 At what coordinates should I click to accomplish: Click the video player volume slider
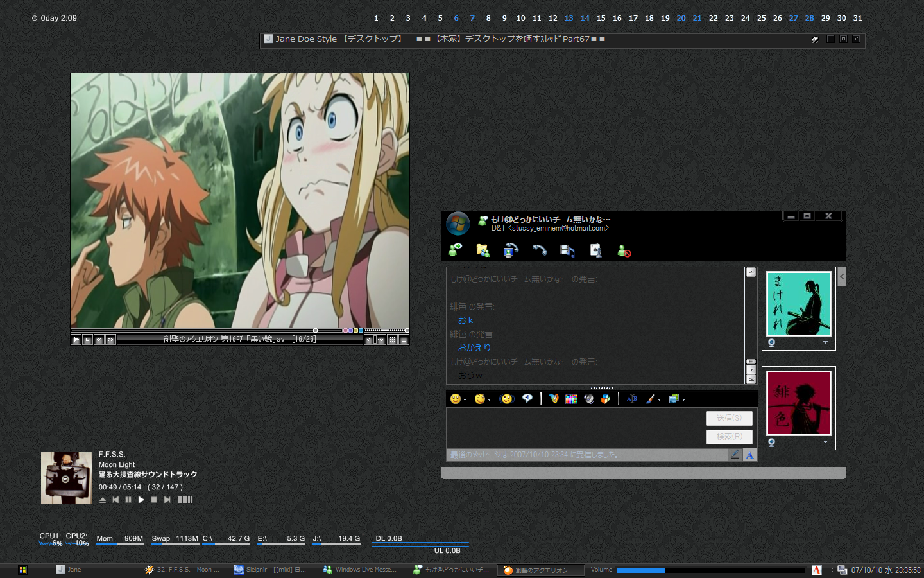pyautogui.click(x=386, y=330)
